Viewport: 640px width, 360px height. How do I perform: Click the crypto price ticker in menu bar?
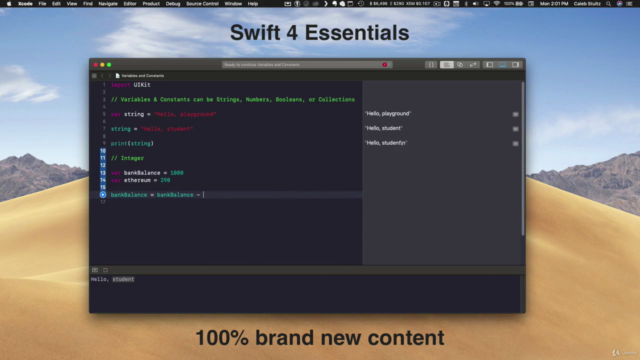pos(399,4)
